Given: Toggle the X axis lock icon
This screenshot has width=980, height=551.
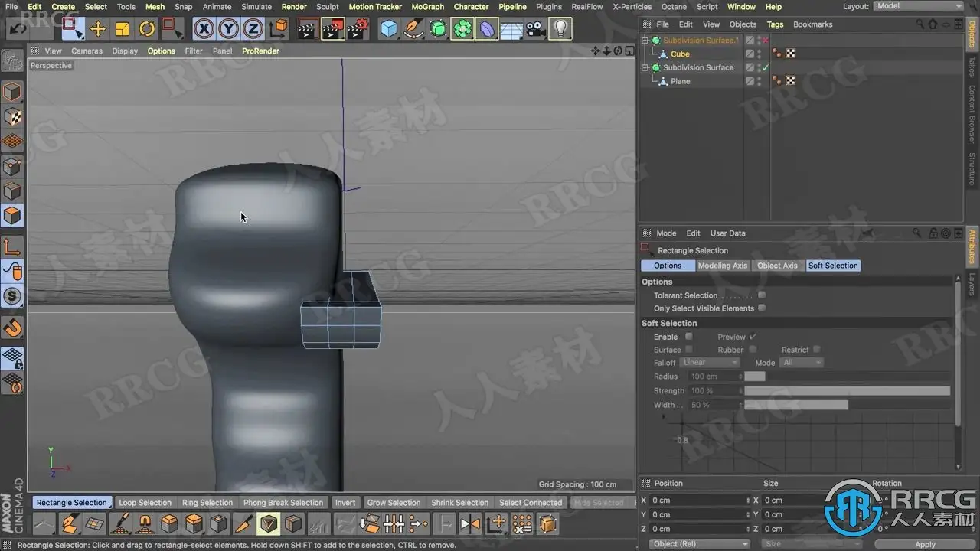Looking at the screenshot, I should (x=204, y=29).
